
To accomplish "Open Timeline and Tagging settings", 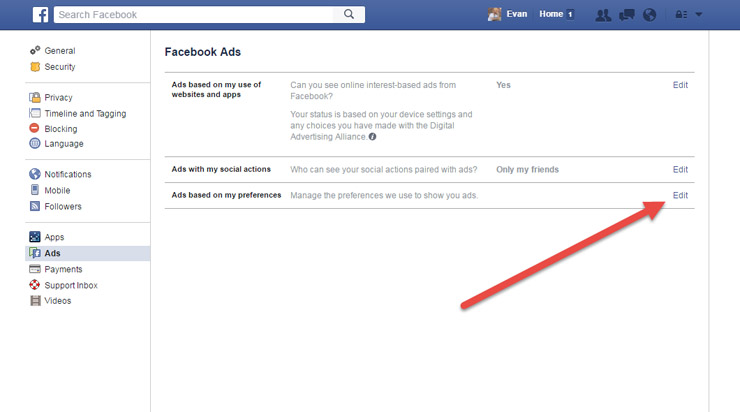I will [85, 114].
